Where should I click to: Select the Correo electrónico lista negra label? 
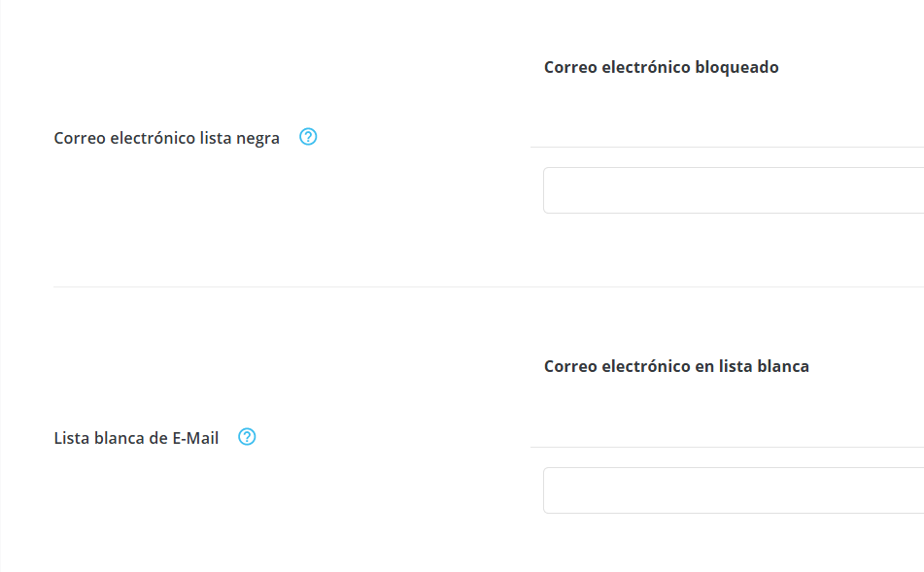click(x=166, y=138)
